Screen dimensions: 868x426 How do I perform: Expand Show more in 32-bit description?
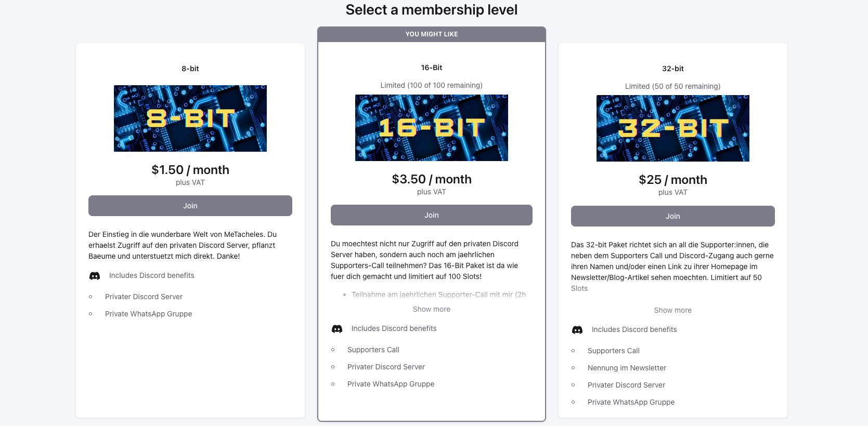click(673, 310)
